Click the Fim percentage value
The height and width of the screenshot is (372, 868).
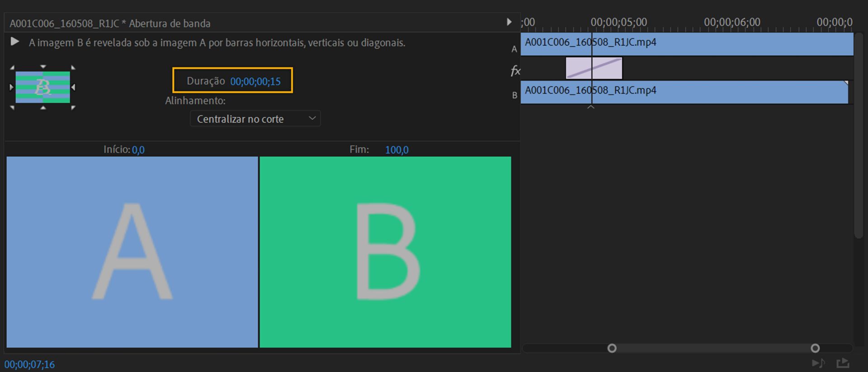pyautogui.click(x=396, y=150)
